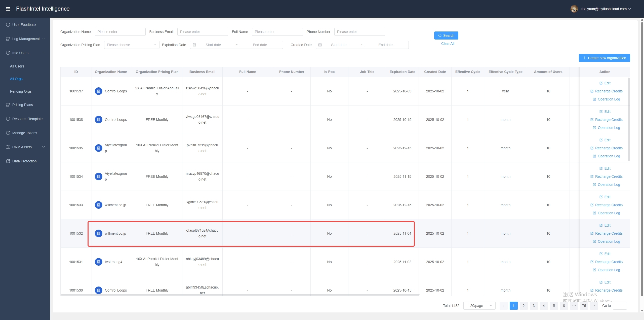Click the Control Loops 1001537 building icon
This screenshot has height=320, width=644.
(x=99, y=91)
